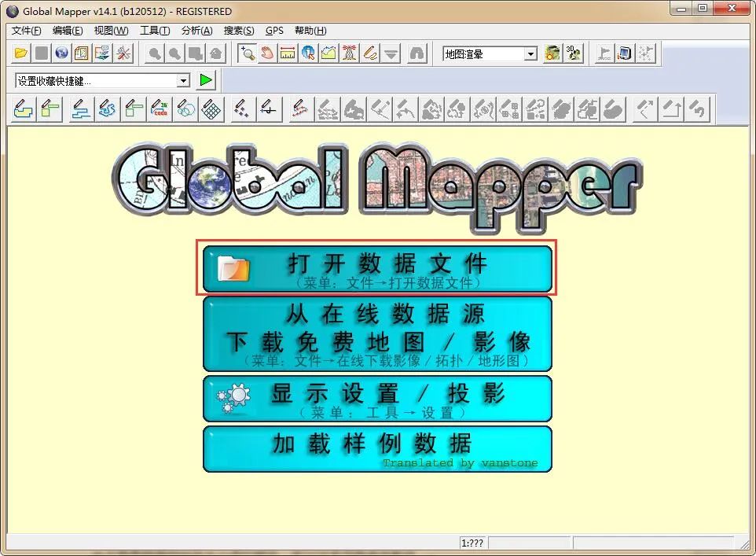Click the GPS magnet-shaped toolbar icon
756x556 pixels.
[415, 53]
